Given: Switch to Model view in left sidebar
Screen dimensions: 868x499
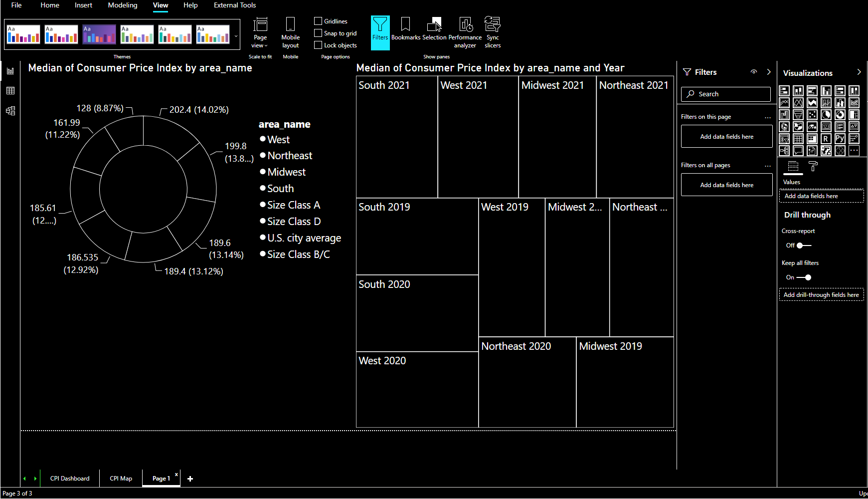Looking at the screenshot, I should click(10, 111).
